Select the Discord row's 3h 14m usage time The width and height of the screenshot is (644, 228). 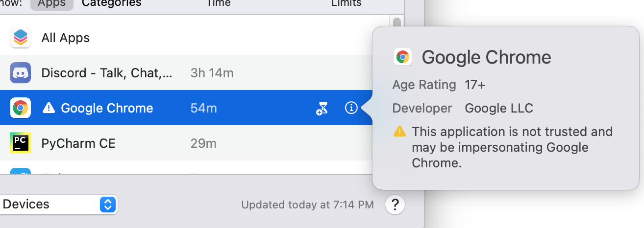tap(212, 73)
